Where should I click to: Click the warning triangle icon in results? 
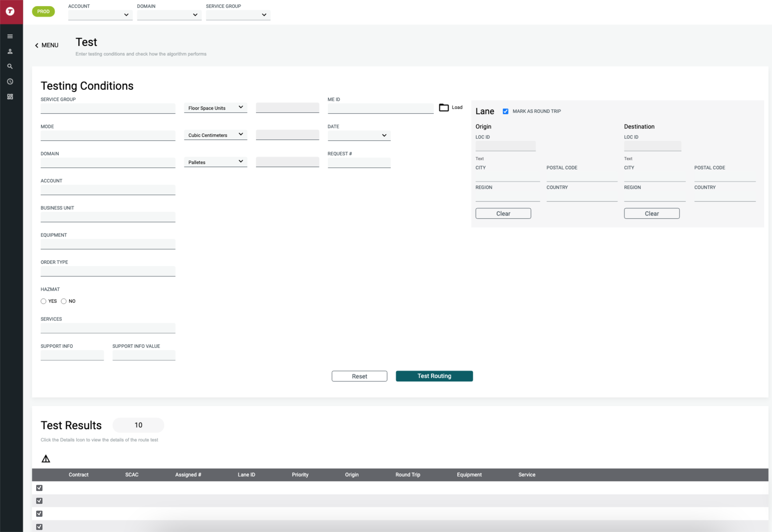(x=46, y=459)
